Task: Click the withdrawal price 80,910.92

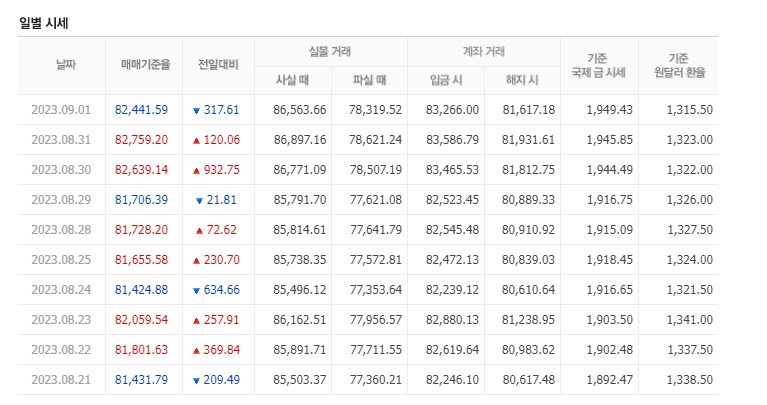Action: tap(529, 229)
